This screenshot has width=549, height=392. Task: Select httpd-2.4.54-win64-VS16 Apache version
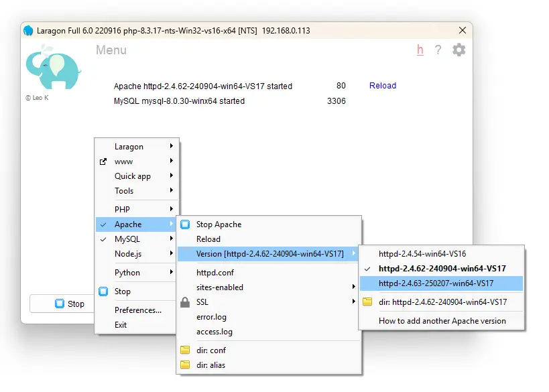click(441, 254)
